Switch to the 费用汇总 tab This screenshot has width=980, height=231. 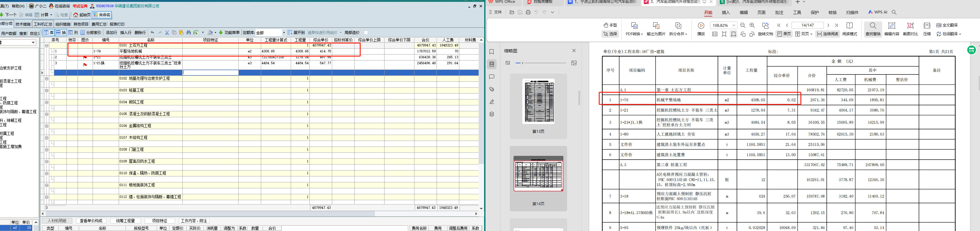[99, 24]
